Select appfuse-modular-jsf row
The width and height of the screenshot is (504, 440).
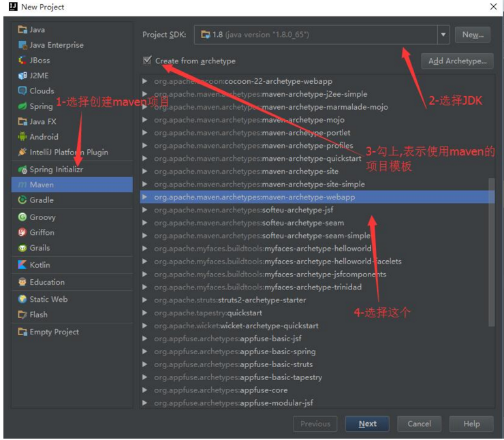317,403
